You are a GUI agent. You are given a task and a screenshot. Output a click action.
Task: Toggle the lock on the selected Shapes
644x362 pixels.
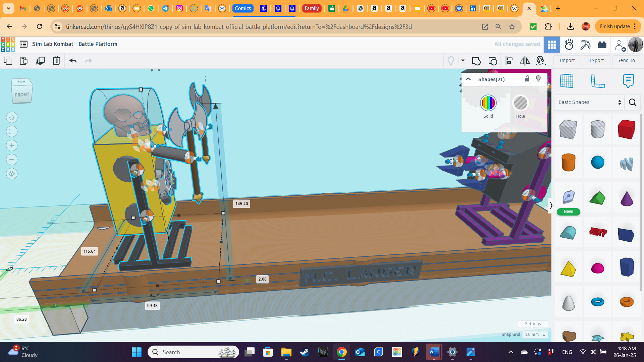pyautogui.click(x=527, y=79)
